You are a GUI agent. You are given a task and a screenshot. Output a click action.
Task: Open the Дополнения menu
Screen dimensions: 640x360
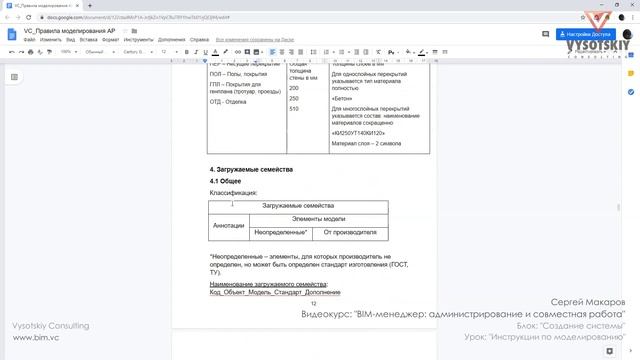(x=171, y=40)
